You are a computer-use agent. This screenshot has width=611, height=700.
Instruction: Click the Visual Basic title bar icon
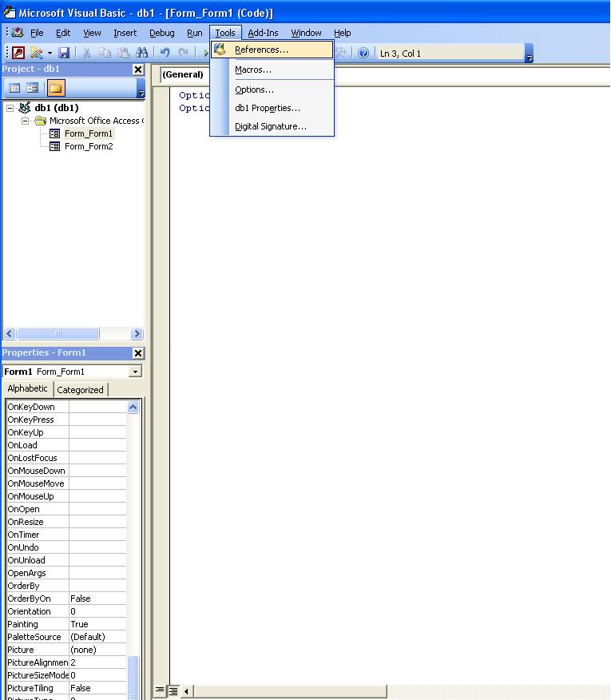coord(9,12)
